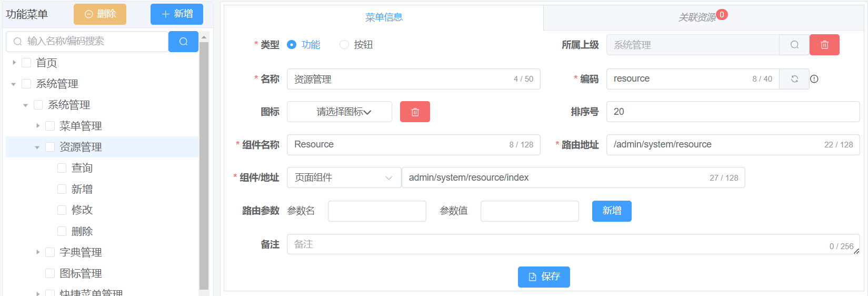Click the tree panel vertical scrollbar
The width and height of the screenshot is (868, 296).
pos(204,165)
